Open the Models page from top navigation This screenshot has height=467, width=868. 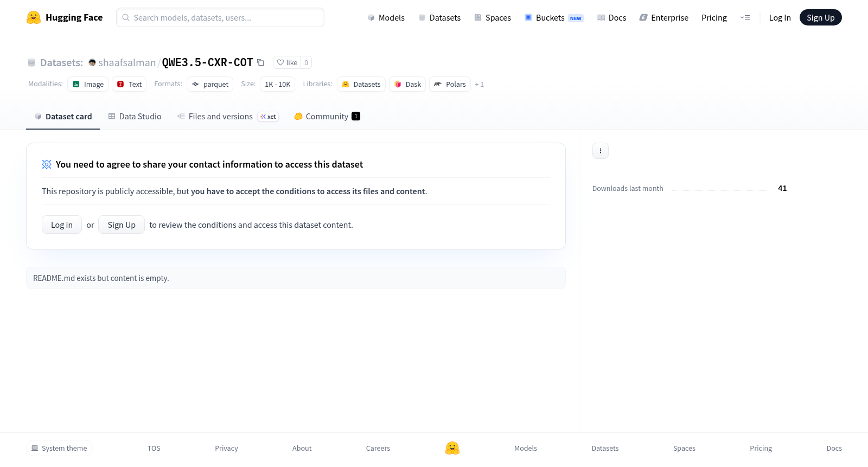coord(386,17)
